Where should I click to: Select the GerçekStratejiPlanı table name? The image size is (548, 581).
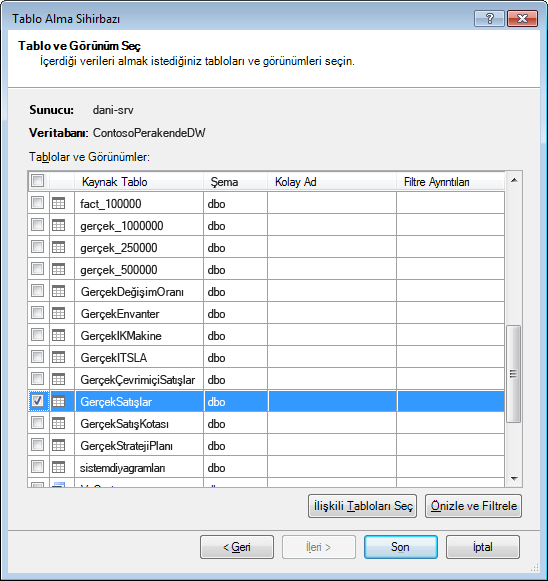126,446
